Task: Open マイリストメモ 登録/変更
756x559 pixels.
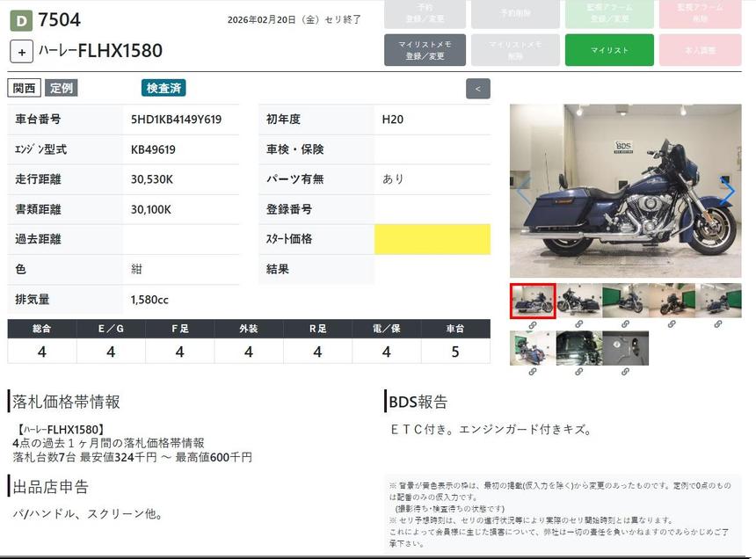Action: [x=425, y=50]
